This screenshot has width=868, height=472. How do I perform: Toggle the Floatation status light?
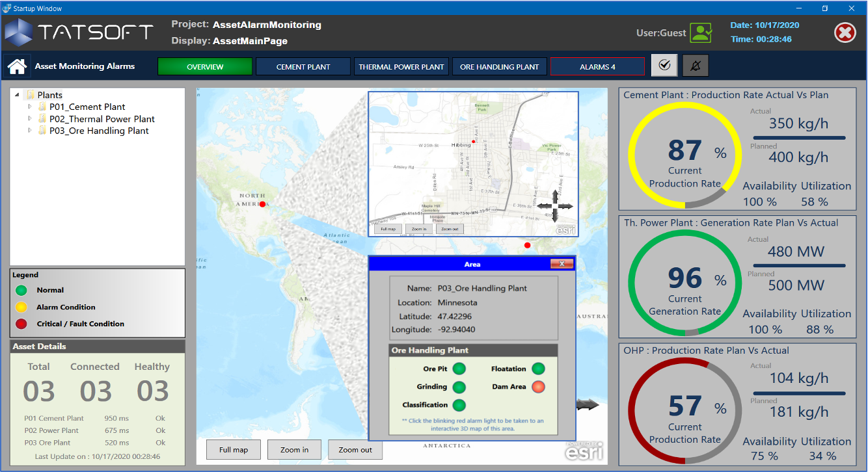point(538,368)
